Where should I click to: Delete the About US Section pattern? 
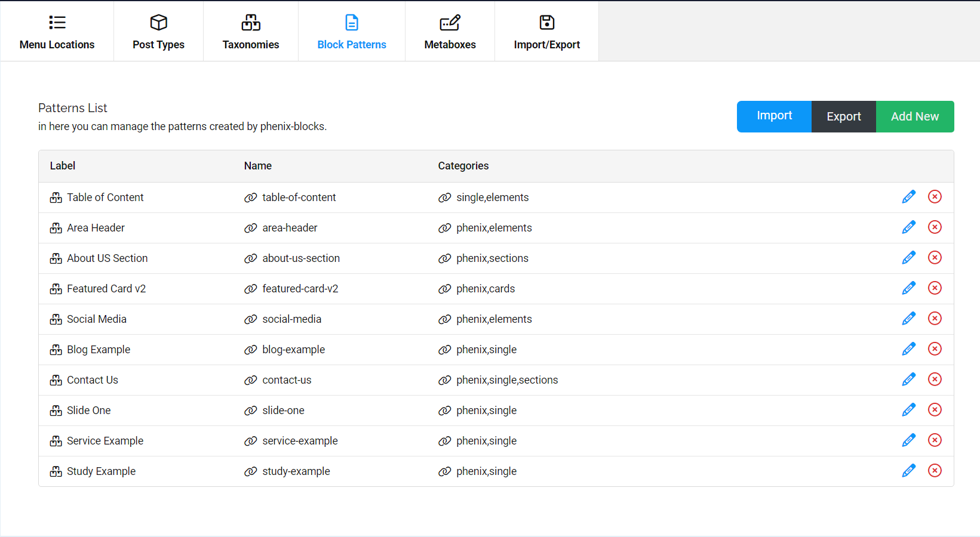pos(935,258)
